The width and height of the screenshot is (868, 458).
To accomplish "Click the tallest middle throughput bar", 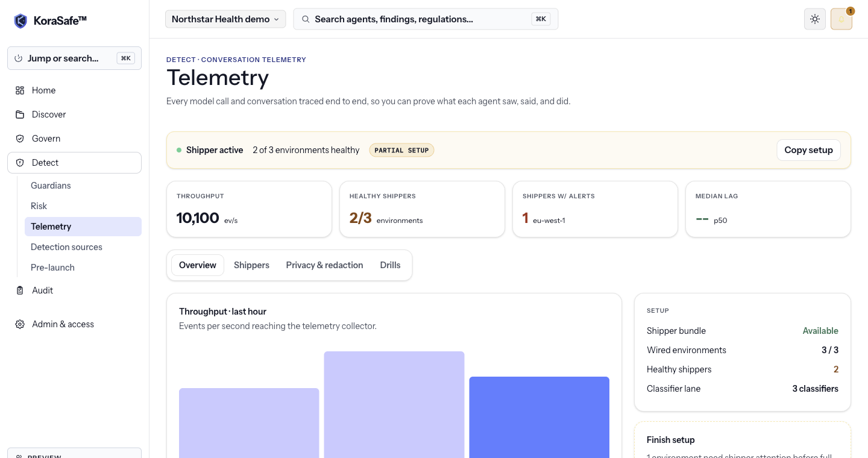I will pyautogui.click(x=394, y=405).
